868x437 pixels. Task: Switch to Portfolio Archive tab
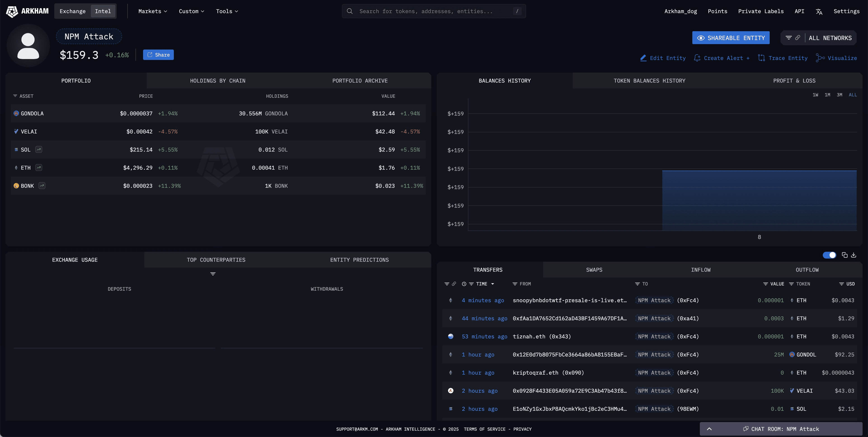coord(360,81)
